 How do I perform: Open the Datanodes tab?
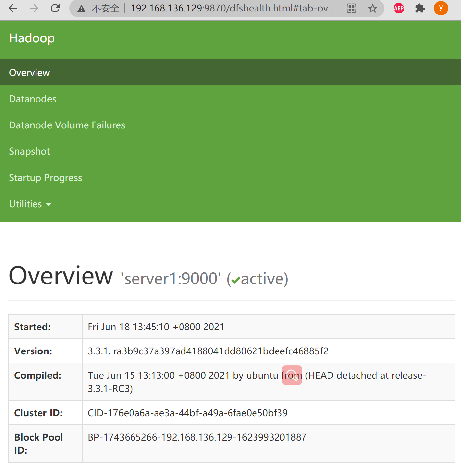click(33, 99)
